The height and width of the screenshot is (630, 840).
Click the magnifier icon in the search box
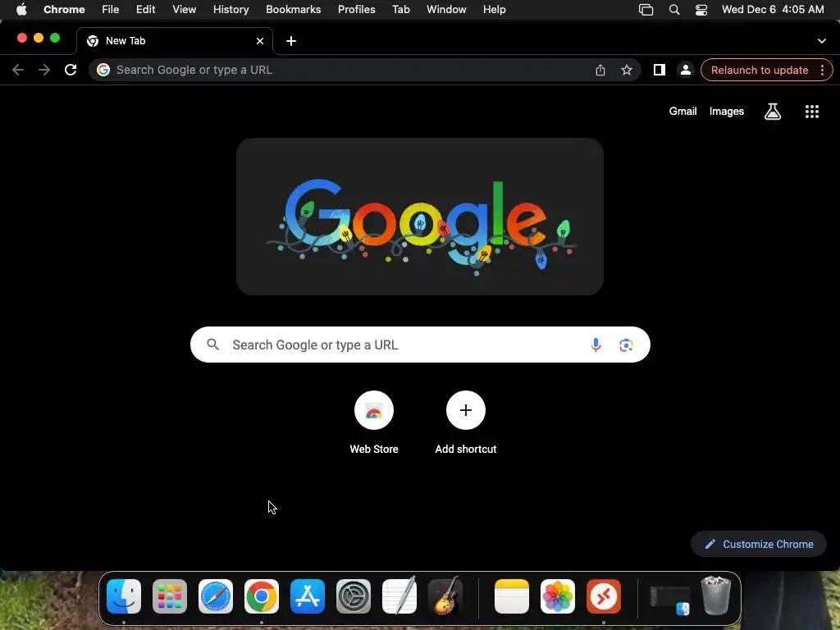point(212,345)
